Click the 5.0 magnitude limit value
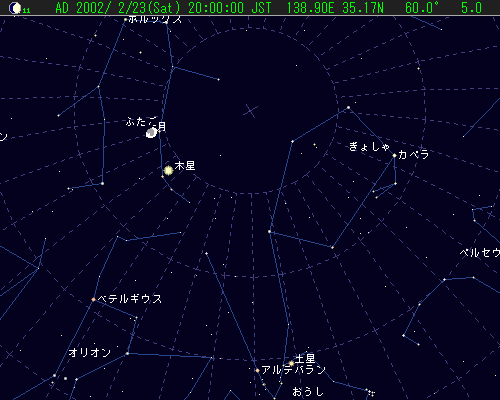The image size is (500, 400). (x=471, y=8)
